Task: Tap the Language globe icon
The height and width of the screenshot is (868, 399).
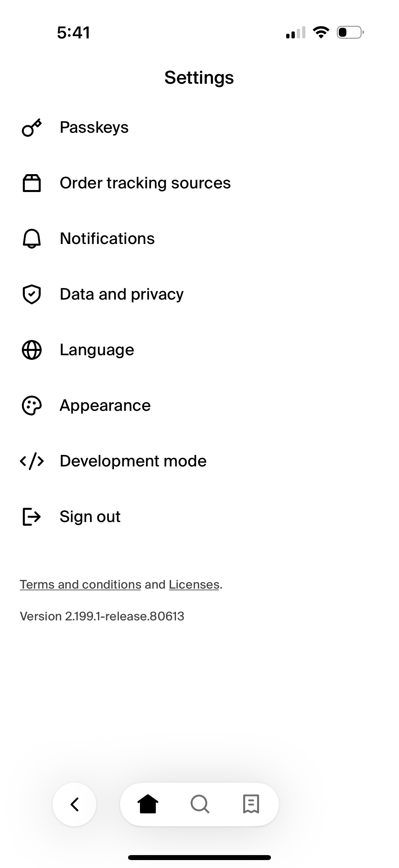Action: (x=32, y=350)
